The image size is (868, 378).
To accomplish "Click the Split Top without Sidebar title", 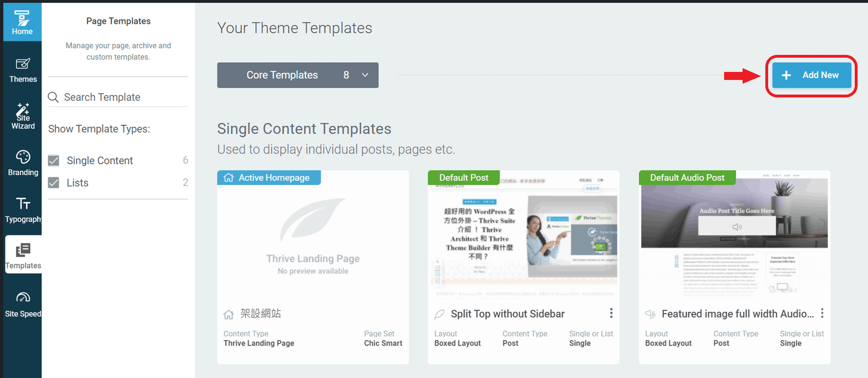I will 508,314.
